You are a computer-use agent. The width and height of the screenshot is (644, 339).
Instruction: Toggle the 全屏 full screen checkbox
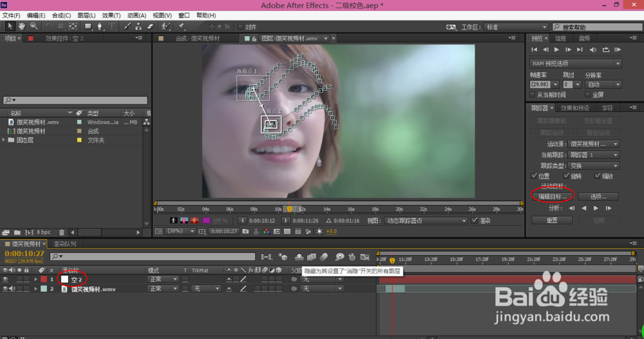[588, 95]
